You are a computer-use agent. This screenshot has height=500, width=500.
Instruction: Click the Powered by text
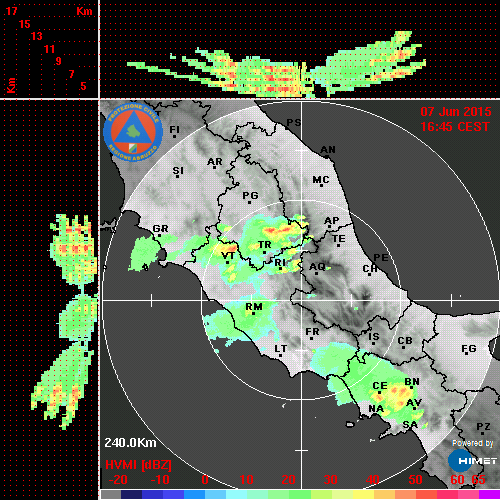click(x=473, y=443)
